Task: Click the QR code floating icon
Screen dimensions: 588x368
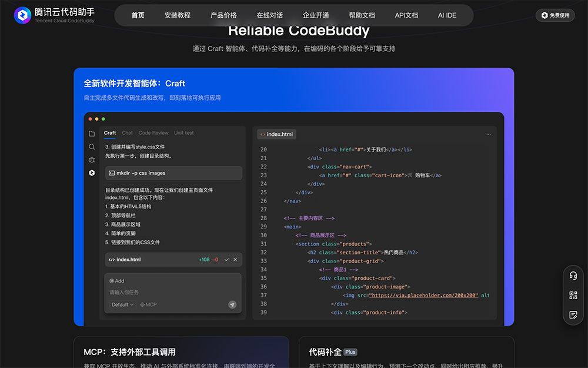Action: click(x=573, y=295)
